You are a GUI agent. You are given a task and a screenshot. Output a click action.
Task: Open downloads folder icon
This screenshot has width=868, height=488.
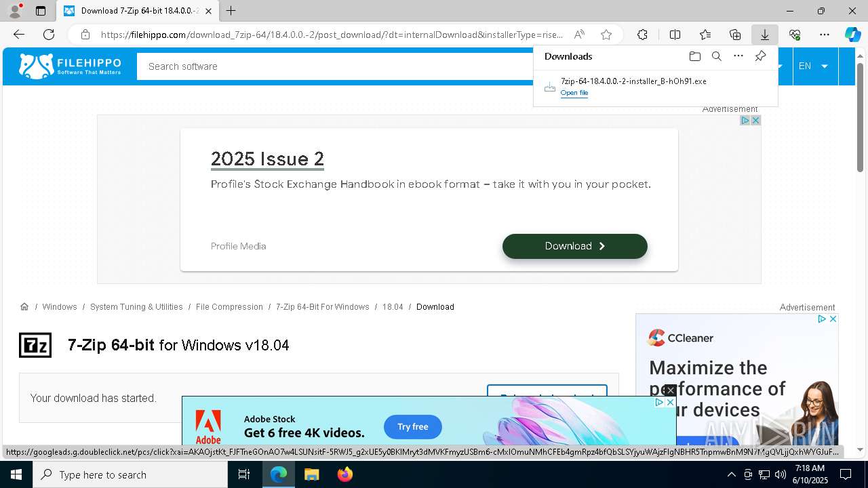point(694,56)
